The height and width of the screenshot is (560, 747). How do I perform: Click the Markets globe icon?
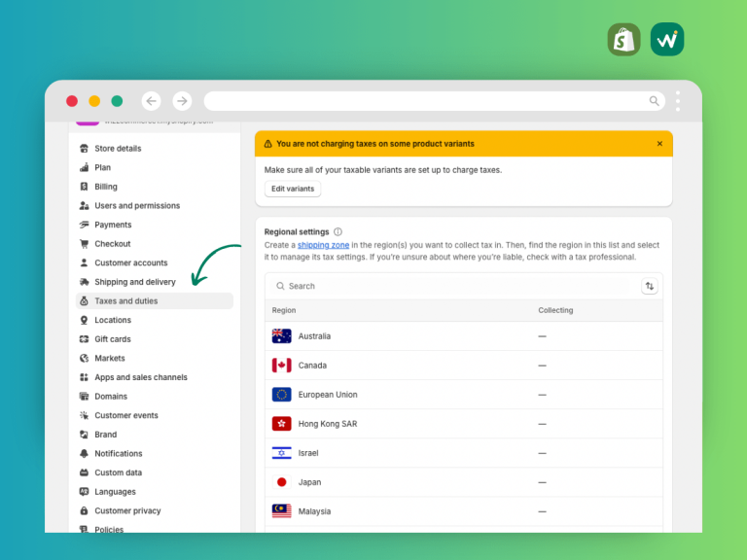tap(84, 358)
